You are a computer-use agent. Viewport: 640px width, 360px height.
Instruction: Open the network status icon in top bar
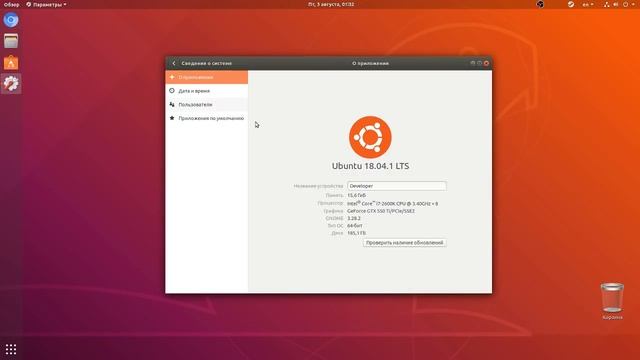pyautogui.click(x=607, y=4)
